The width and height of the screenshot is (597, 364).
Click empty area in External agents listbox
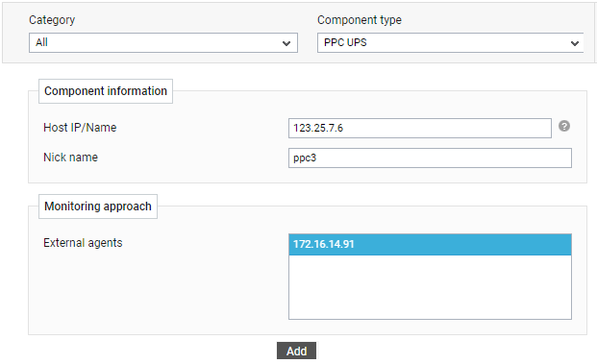coord(430,287)
